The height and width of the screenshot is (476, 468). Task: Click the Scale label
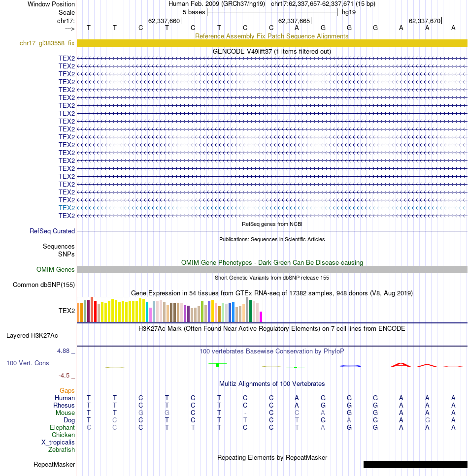[x=67, y=12]
